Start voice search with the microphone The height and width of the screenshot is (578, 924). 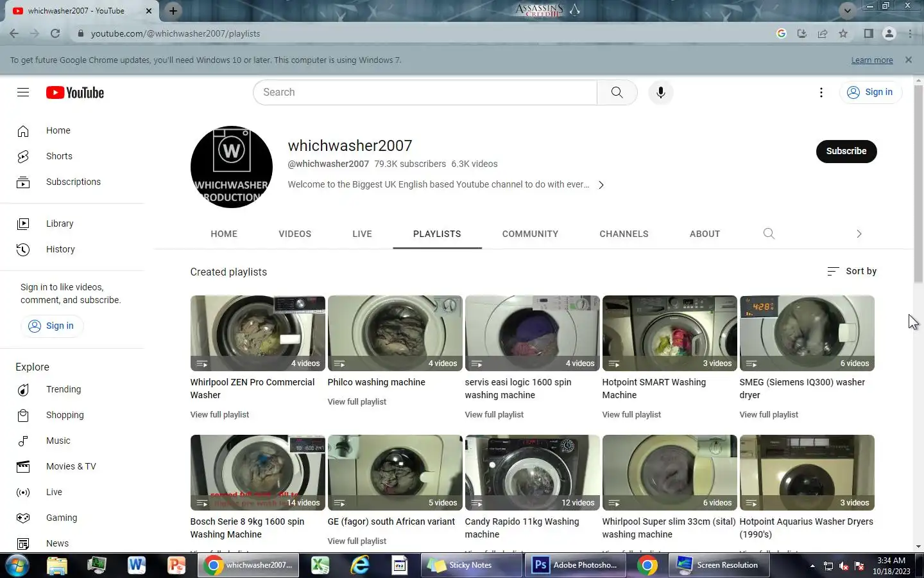pyautogui.click(x=660, y=92)
